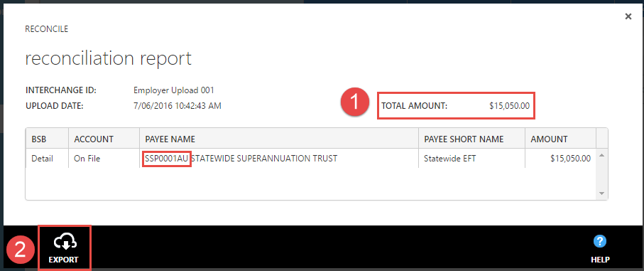Click the TOTAL AMOUNT $15,050.00 value
644x271 pixels.
(x=509, y=106)
